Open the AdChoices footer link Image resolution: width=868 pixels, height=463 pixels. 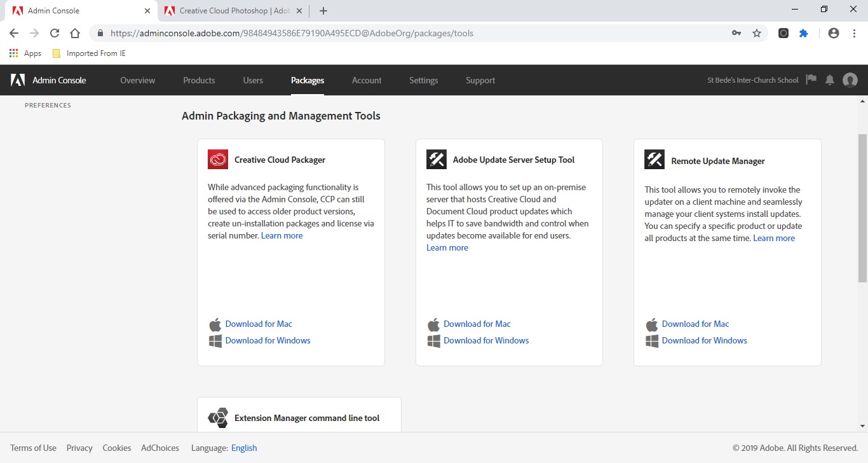[160, 448]
